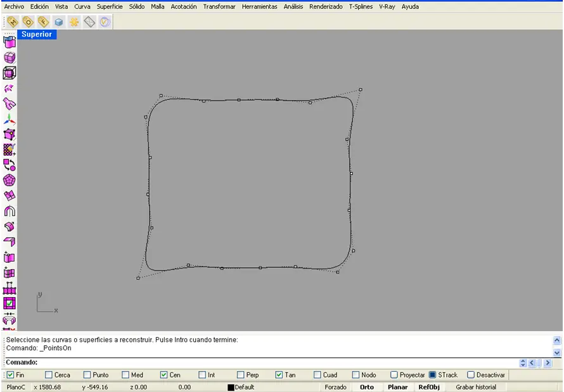Click the pink arch with dotted centerline icon
Viewport: 564px width, 392px height.
pyautogui.click(x=10, y=212)
